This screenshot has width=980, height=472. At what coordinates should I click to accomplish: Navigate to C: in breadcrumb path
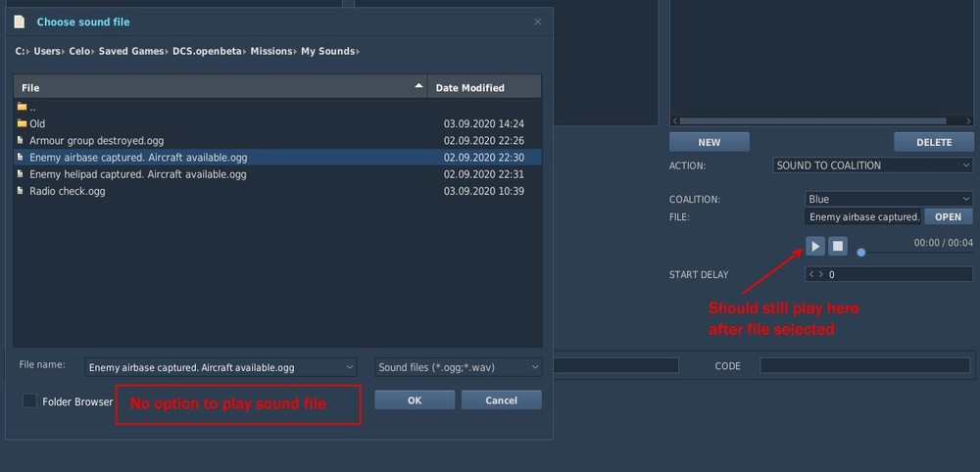click(x=20, y=51)
